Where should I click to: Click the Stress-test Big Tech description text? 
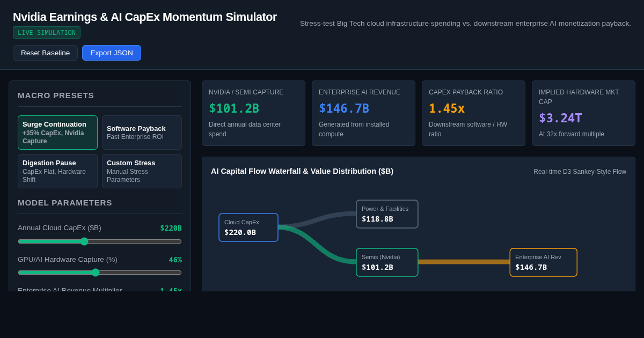point(465,24)
